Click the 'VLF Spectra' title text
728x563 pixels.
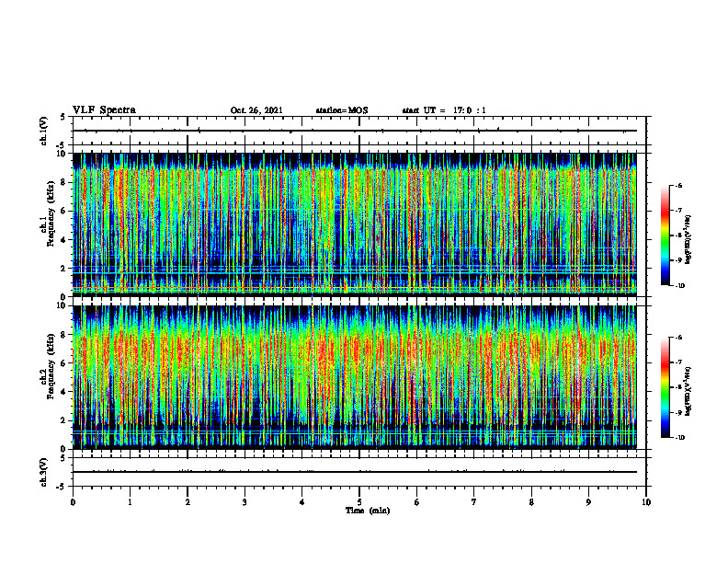tap(104, 110)
